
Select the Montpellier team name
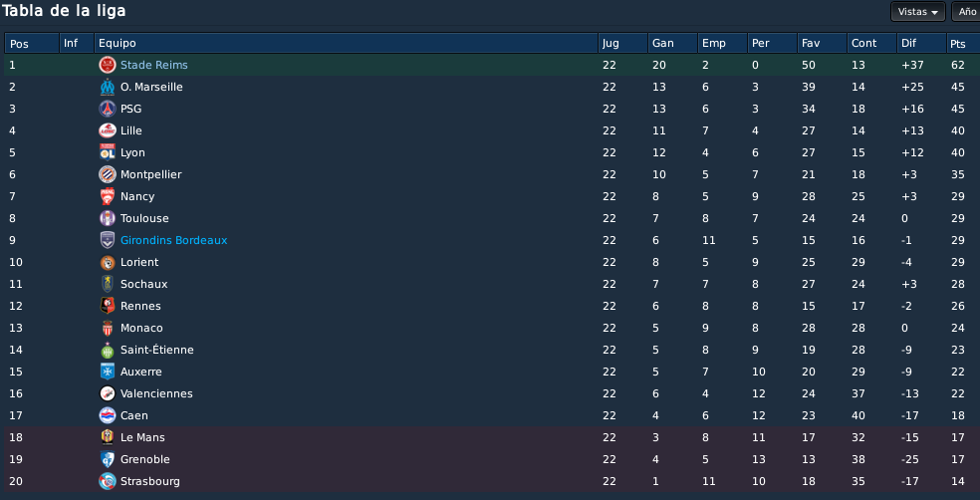tap(150, 175)
